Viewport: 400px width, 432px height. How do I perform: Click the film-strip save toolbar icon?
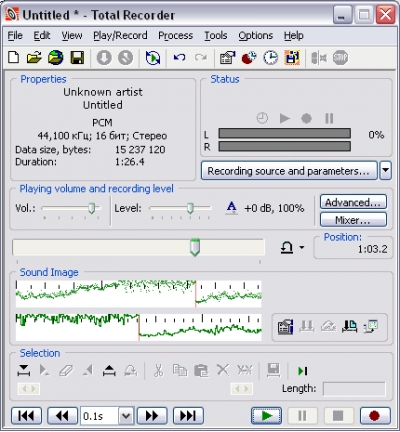[292, 58]
